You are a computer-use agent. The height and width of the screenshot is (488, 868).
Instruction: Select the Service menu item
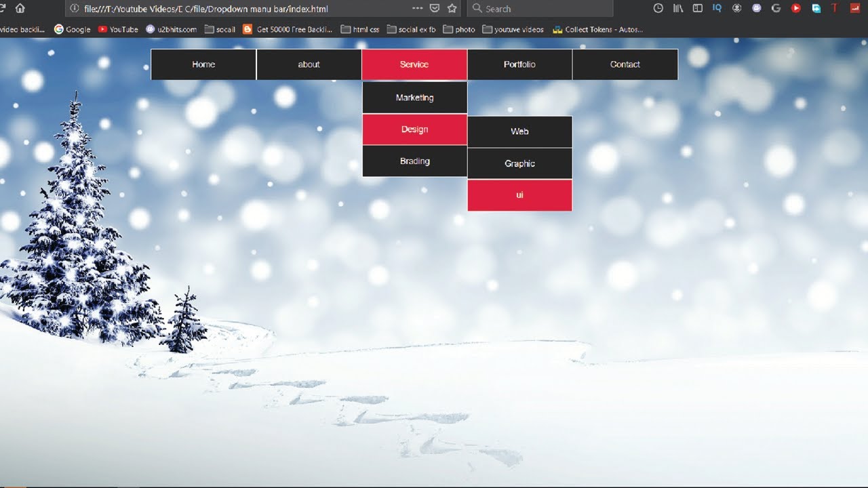click(414, 64)
